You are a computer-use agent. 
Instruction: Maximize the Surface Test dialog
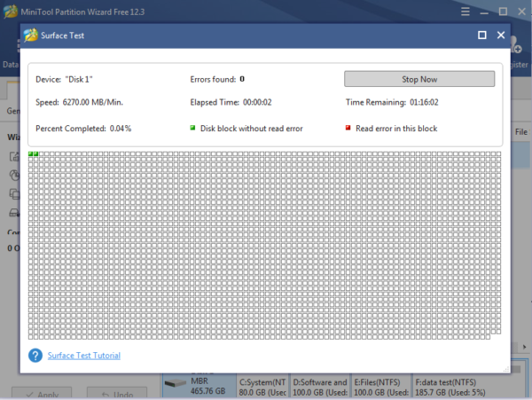pos(481,35)
